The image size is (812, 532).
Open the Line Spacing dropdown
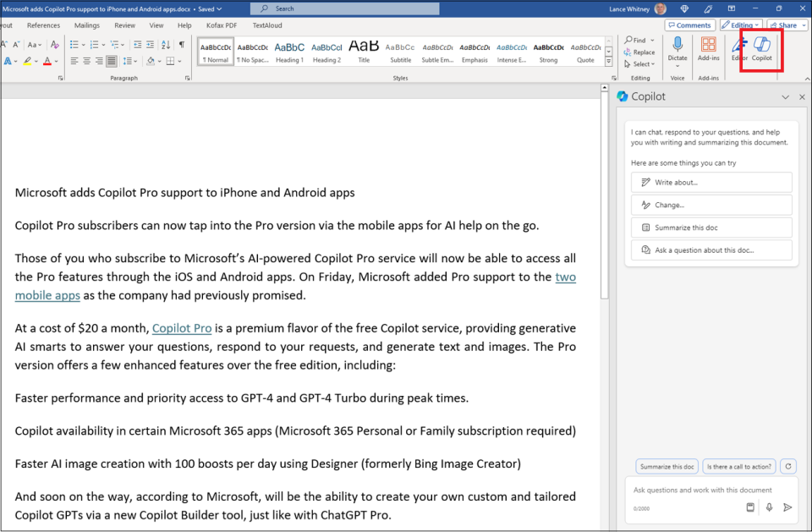[x=135, y=61]
